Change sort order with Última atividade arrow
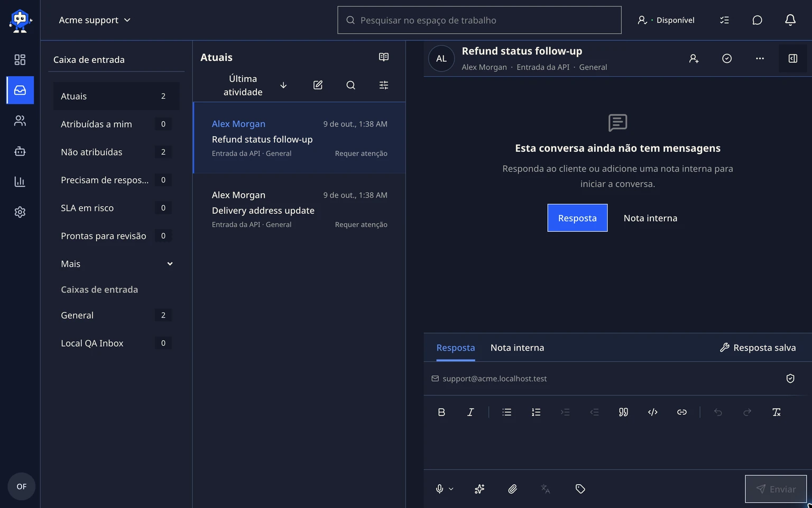Screen dimensions: 812x508 (283, 85)
